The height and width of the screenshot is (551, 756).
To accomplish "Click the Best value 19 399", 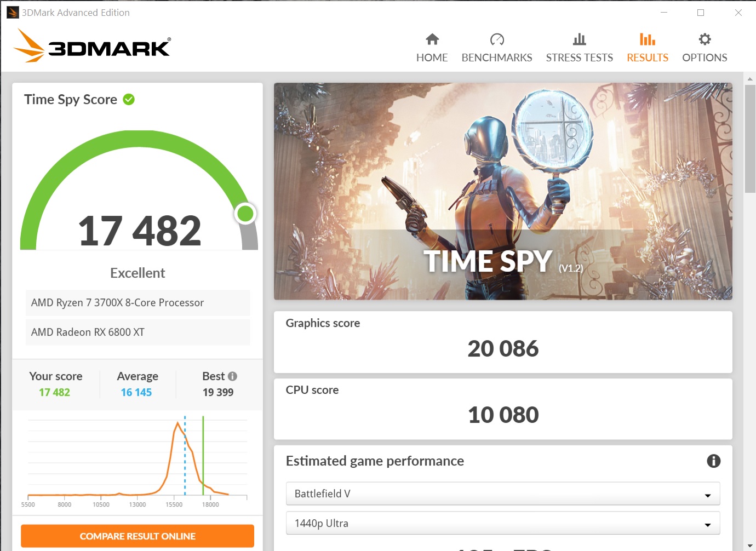I will coord(218,392).
